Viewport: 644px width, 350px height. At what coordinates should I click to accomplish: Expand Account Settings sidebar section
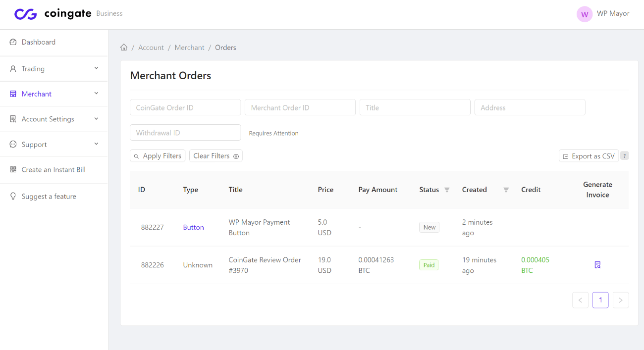[x=54, y=119]
